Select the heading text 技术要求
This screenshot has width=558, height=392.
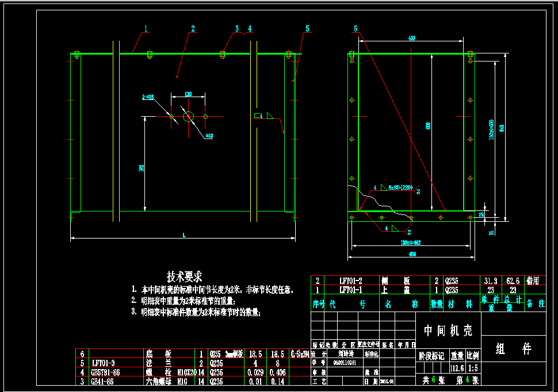tap(184, 276)
